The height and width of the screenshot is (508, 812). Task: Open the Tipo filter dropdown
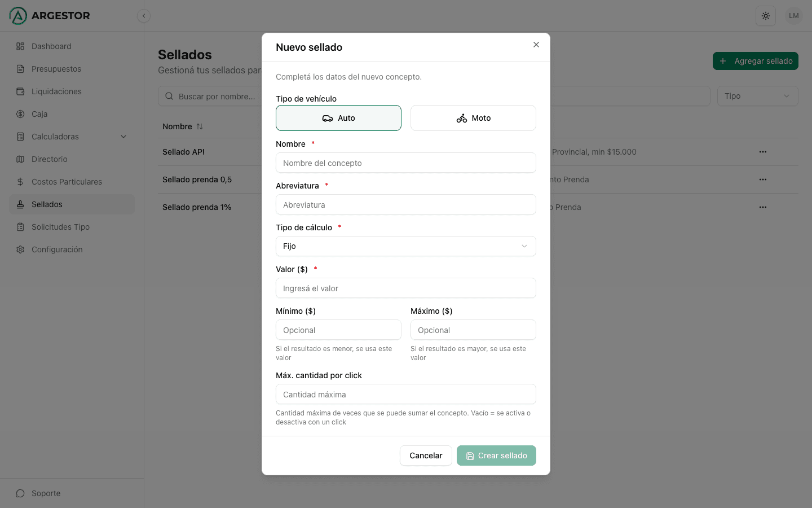(x=757, y=96)
